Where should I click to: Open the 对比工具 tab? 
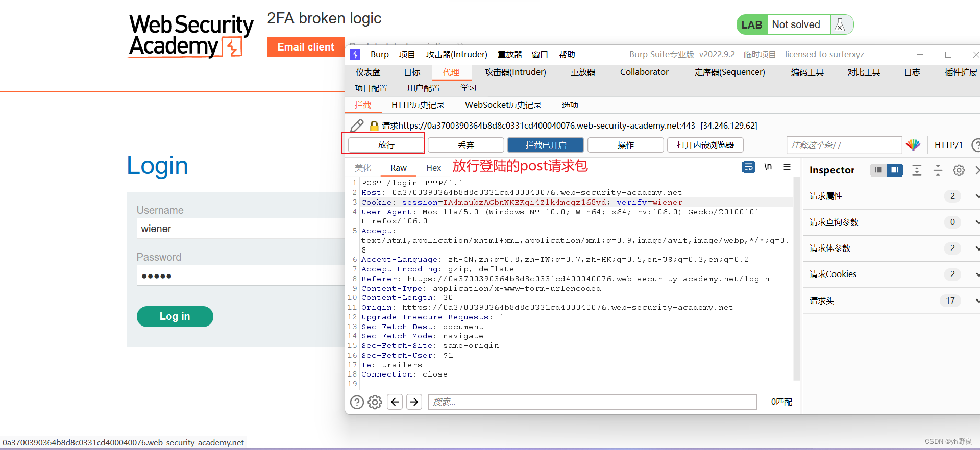pos(864,72)
